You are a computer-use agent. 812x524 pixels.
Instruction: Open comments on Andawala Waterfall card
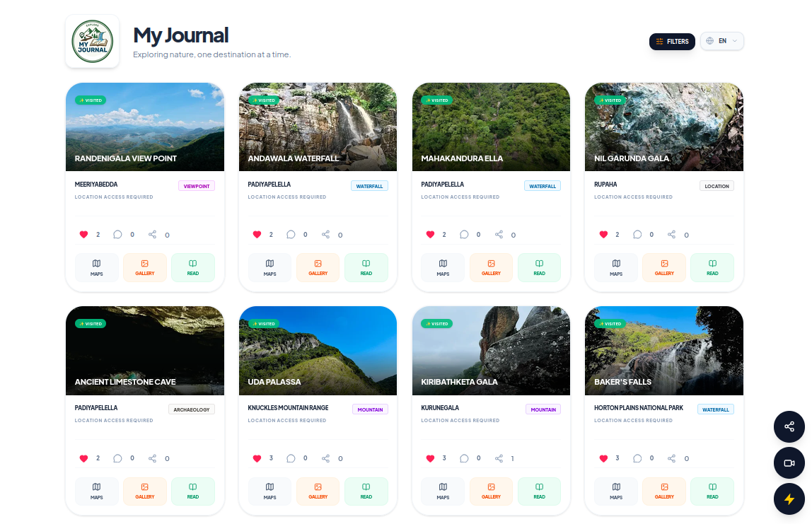(x=291, y=235)
